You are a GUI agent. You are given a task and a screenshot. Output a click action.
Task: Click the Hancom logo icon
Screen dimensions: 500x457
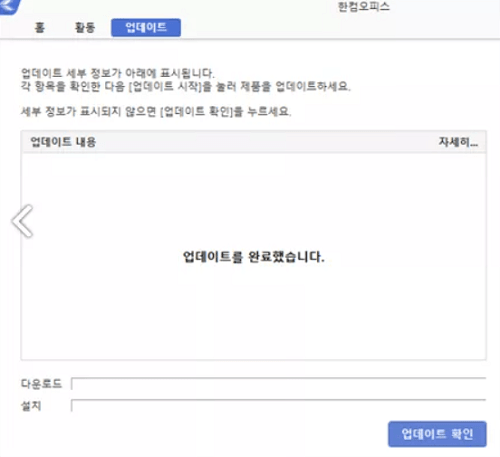[x=9, y=6]
